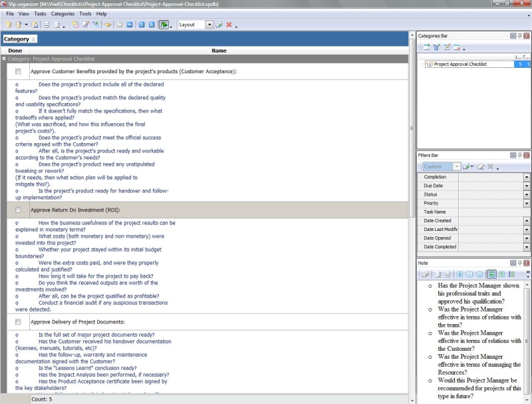Click the Category grouping header button
Image resolution: width=532 pixels, height=404 pixels.
coord(20,39)
